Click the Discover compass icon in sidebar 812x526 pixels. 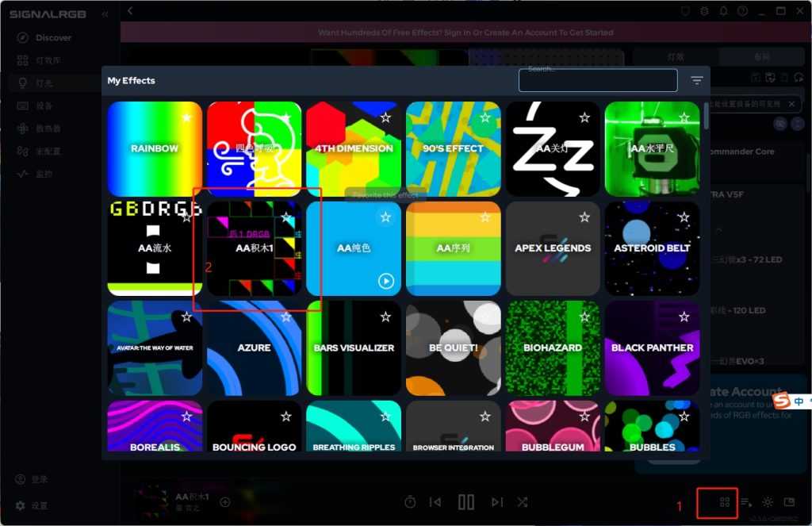[x=22, y=37]
